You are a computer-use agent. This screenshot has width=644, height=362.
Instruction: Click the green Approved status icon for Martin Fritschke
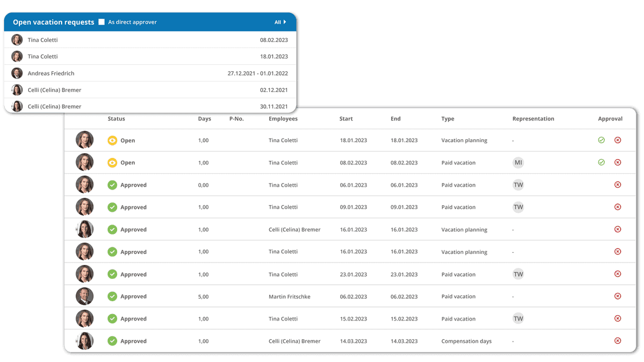(x=112, y=296)
